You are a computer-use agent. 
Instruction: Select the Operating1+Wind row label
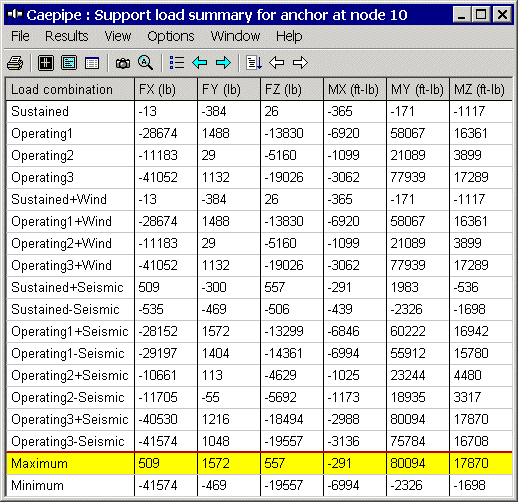point(61,221)
